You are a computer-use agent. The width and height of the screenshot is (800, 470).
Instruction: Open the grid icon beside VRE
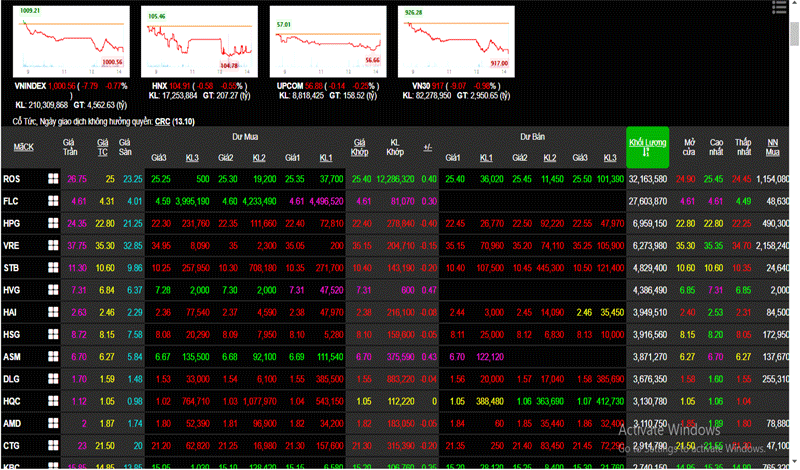[53, 245]
